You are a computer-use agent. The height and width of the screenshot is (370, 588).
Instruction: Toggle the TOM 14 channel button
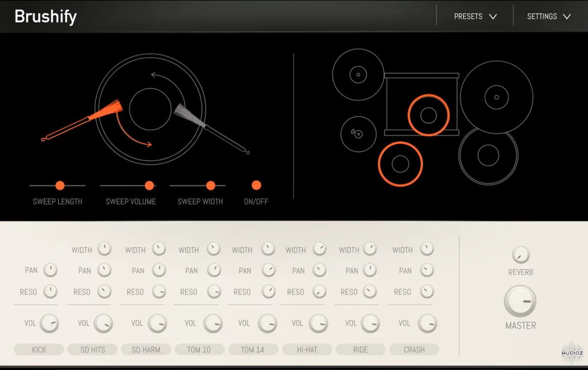coord(253,349)
